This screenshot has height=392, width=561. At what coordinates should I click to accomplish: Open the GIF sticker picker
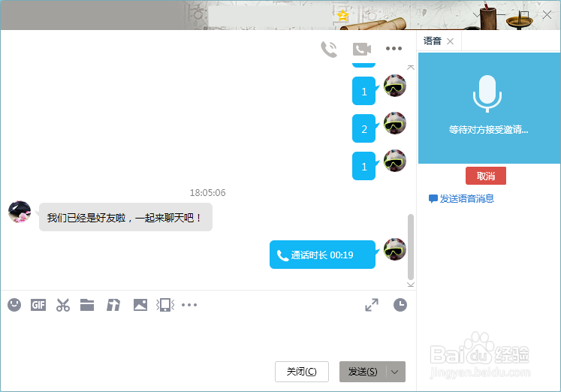[x=38, y=305]
